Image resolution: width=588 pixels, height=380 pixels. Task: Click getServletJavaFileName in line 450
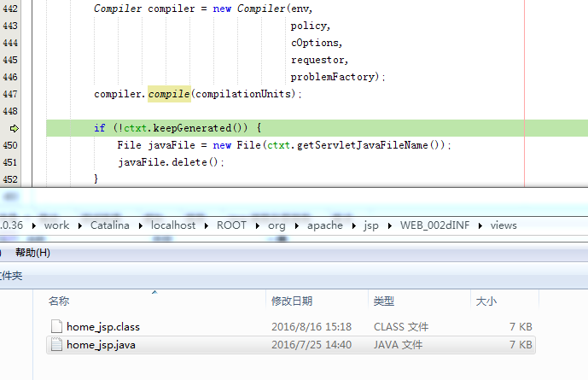(362, 145)
